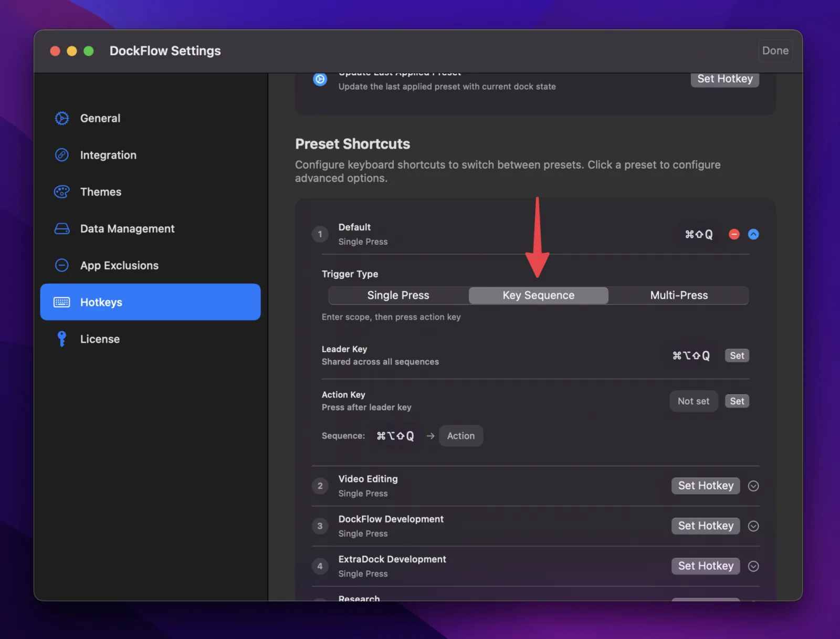The height and width of the screenshot is (639, 840).
Task: Open the Data Management section
Action: [150, 228]
